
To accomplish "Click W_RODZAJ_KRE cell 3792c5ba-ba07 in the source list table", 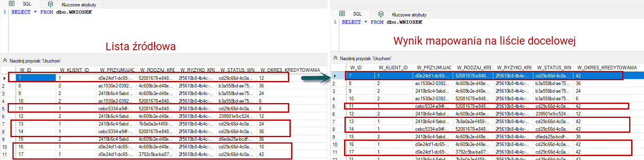I will (x=156, y=154).
